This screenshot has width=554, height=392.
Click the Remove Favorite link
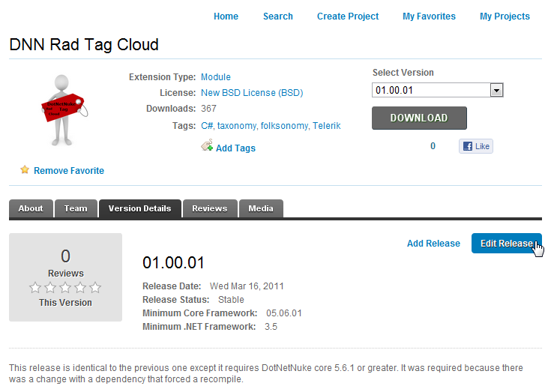69,171
